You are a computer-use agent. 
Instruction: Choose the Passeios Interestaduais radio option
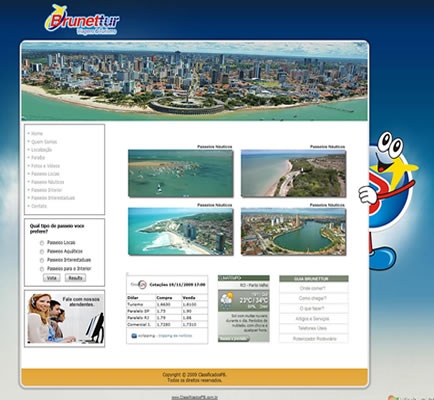[x=42, y=260]
